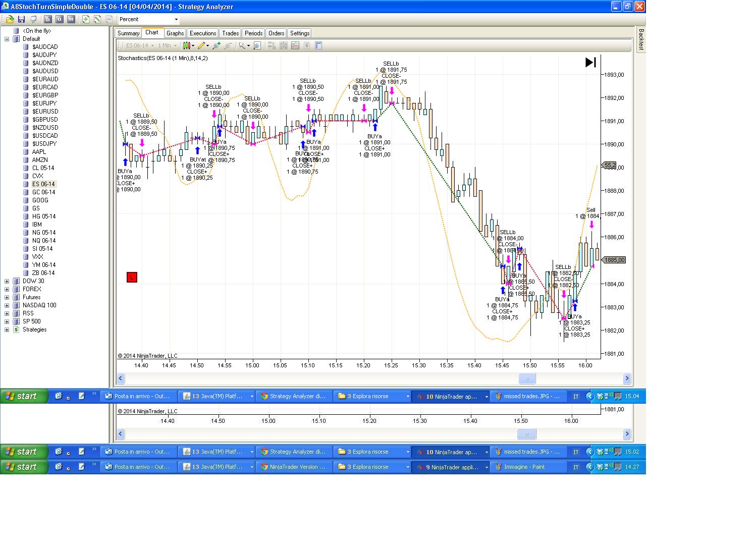Click the 14.27 taskbar clock
Image resolution: width=756 pixels, height=549 pixels.
click(x=632, y=467)
